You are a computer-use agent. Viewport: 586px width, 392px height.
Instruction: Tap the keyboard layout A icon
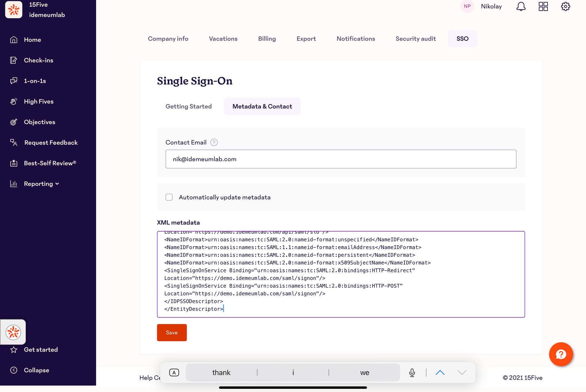174,373
